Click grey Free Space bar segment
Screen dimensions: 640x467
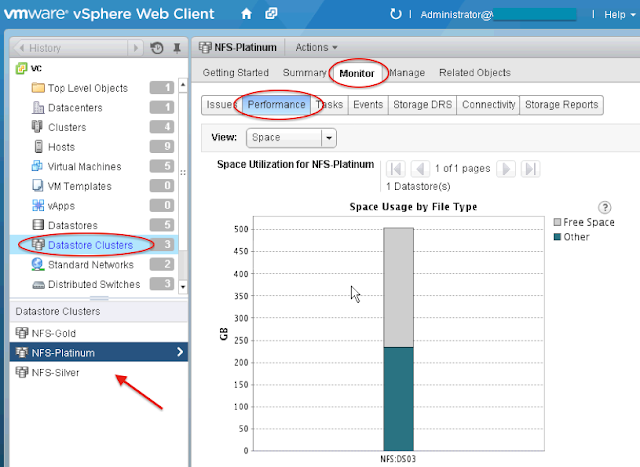tap(398, 287)
